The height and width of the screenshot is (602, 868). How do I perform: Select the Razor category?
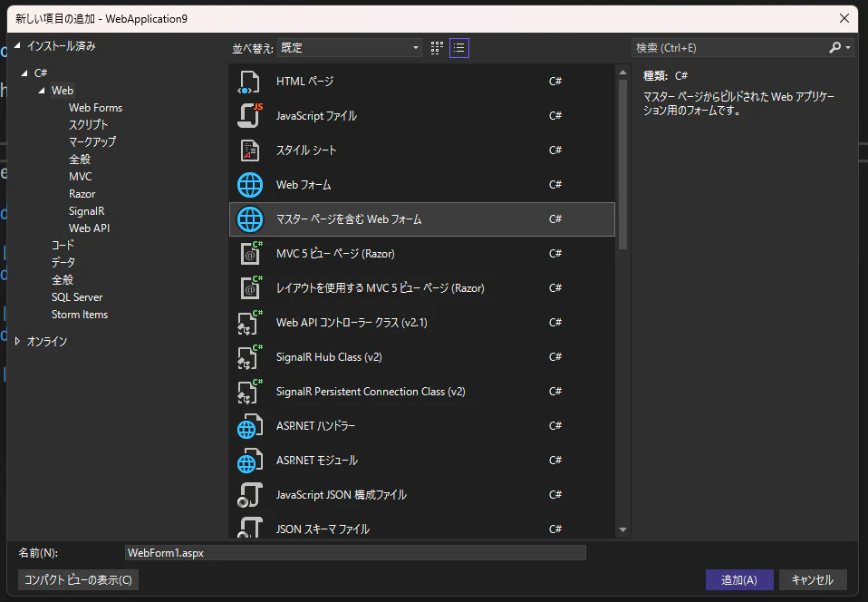82,194
